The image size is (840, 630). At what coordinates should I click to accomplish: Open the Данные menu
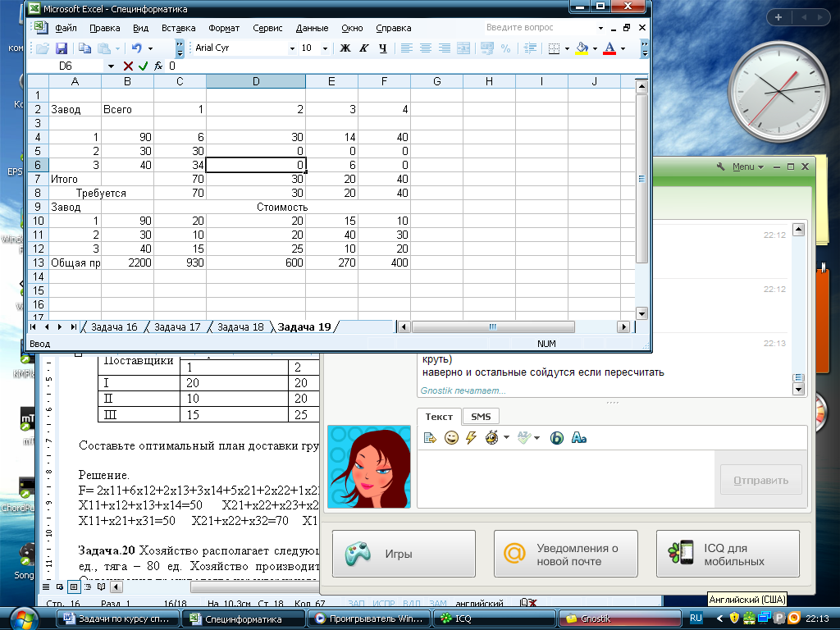point(312,28)
